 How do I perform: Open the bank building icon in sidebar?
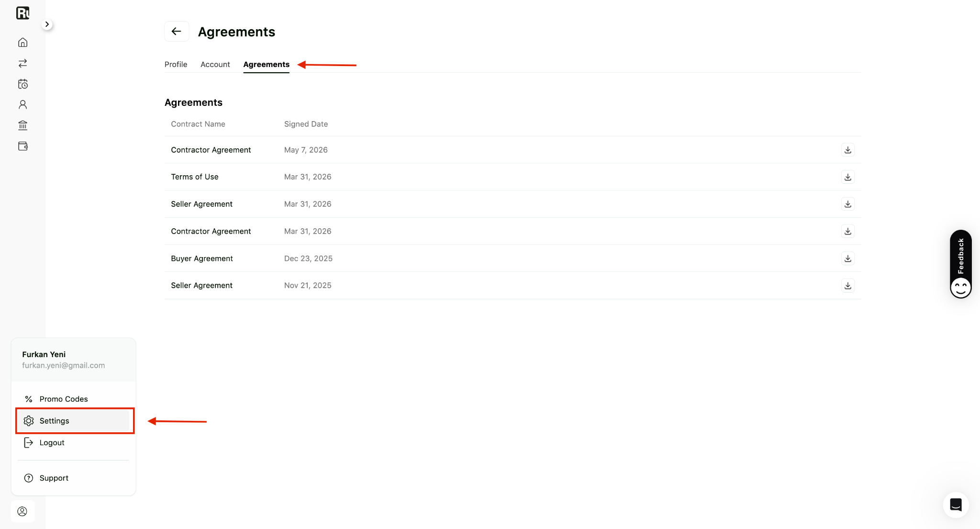[22, 125]
